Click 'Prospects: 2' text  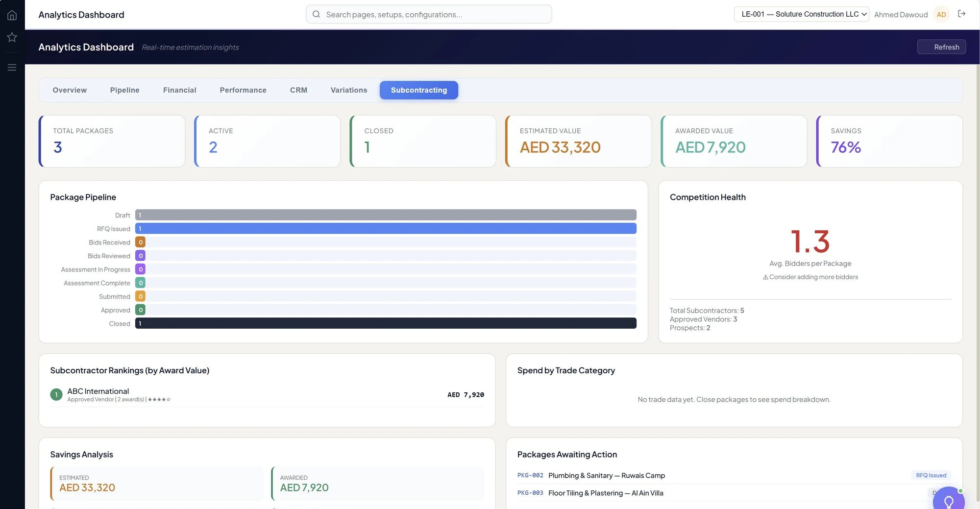pyautogui.click(x=690, y=328)
